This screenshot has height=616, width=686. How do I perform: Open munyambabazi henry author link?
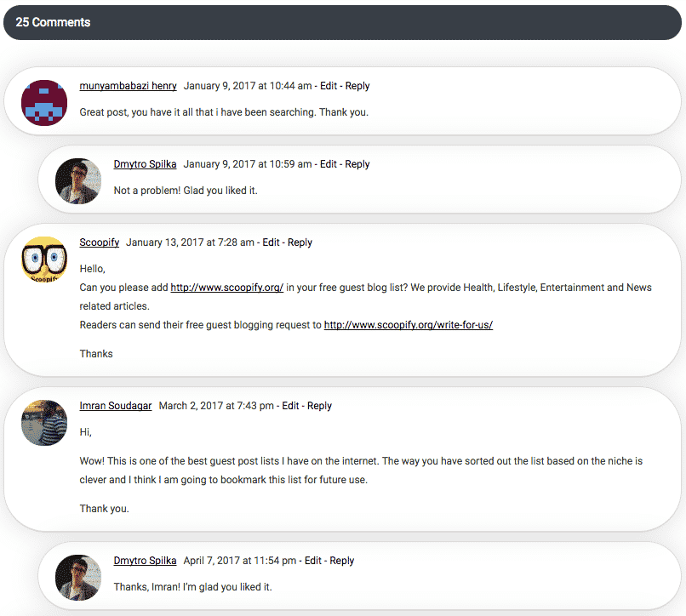tap(129, 86)
